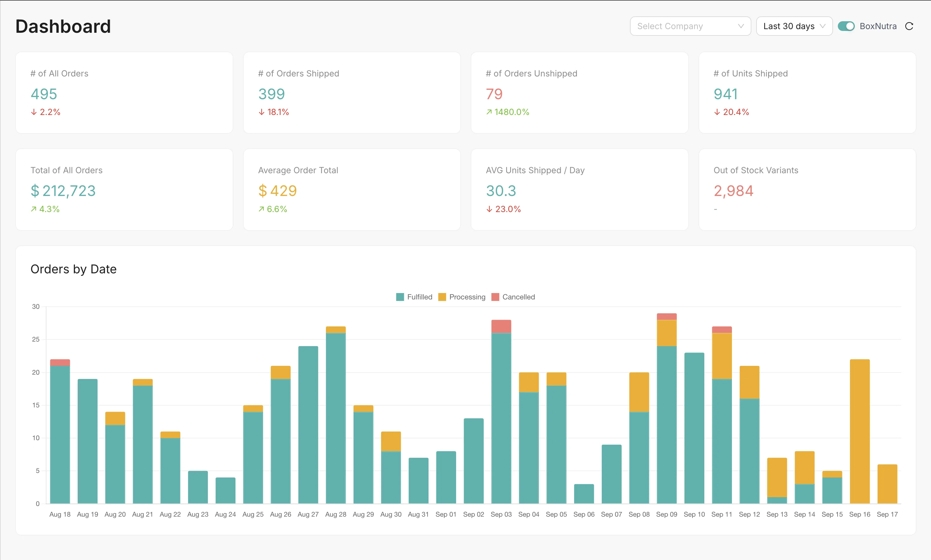Click the downward arrow beside 18.1%

[262, 112]
